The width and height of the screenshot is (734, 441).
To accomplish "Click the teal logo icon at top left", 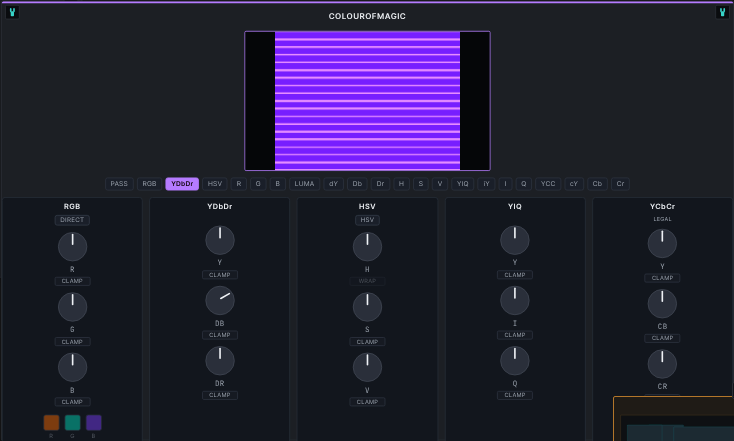I will pos(13,13).
